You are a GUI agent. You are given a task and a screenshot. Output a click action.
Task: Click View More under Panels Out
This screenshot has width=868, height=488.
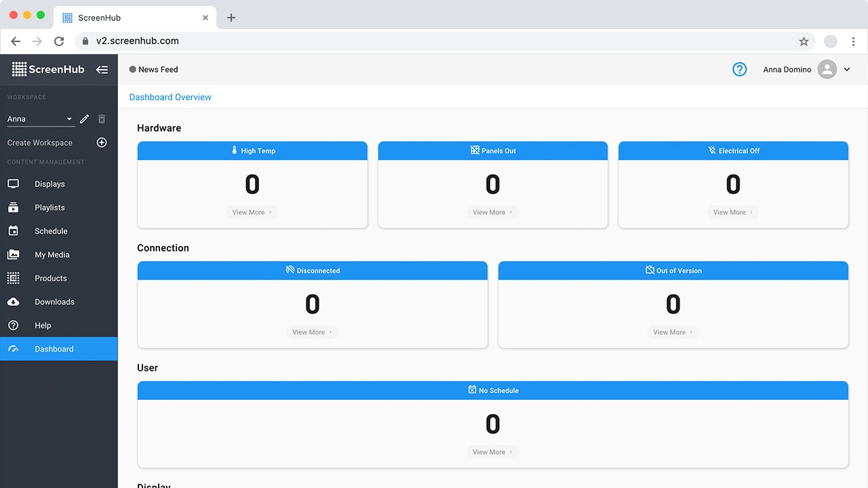coord(492,212)
